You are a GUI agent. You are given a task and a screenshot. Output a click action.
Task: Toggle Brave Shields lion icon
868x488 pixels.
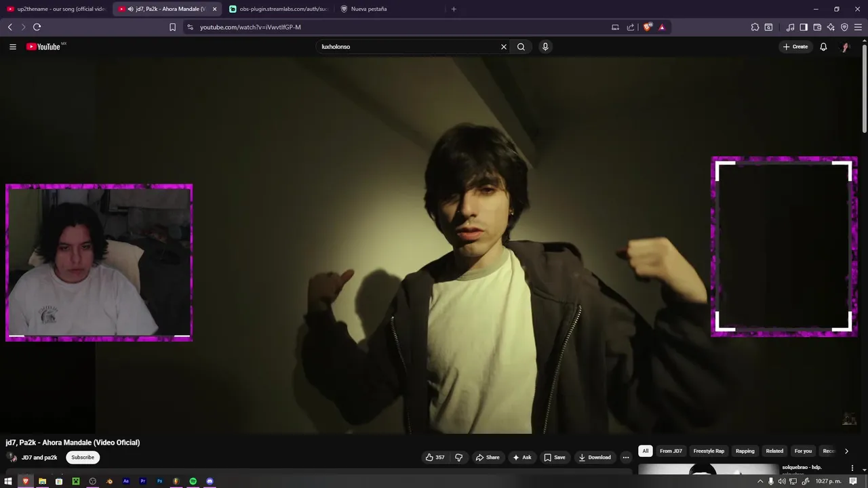coord(648,27)
